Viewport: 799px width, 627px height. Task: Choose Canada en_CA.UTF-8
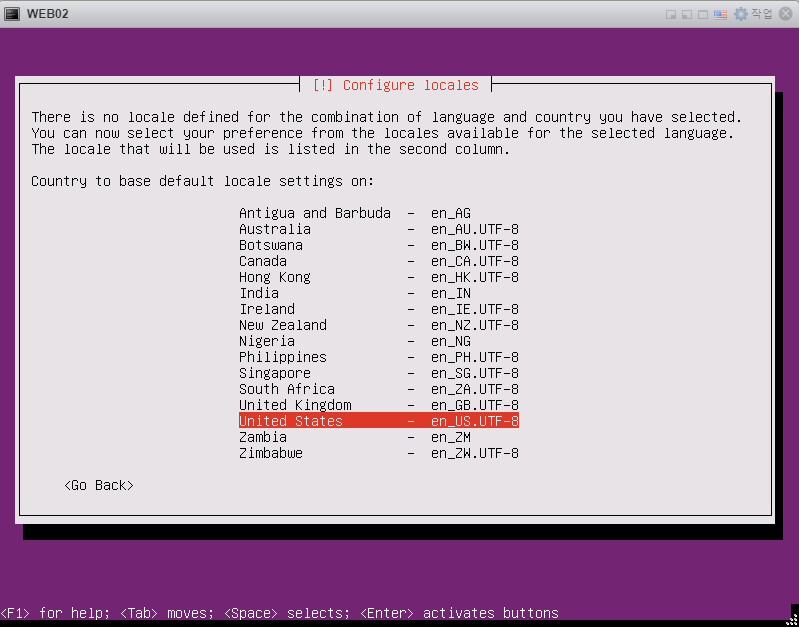click(x=379, y=262)
